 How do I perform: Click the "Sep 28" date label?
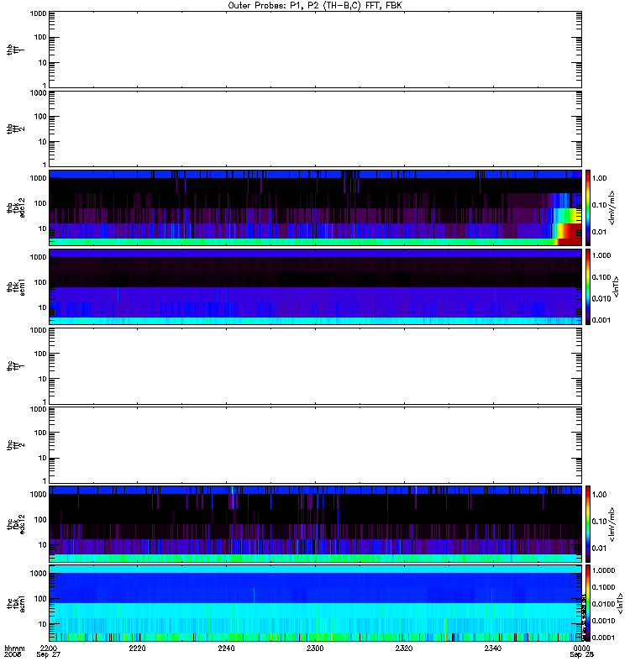581,654
